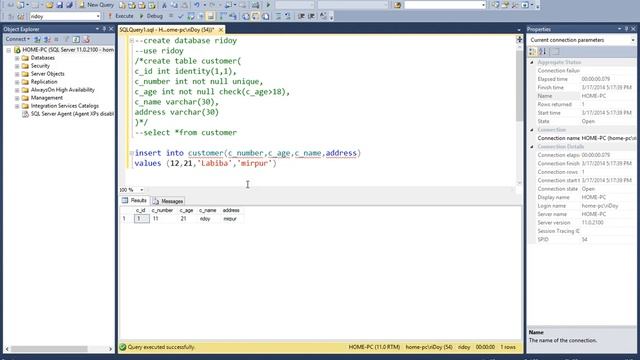Viewport: 640px width, 360px height.
Task: Increase indent of selected code
Action: coord(311,16)
